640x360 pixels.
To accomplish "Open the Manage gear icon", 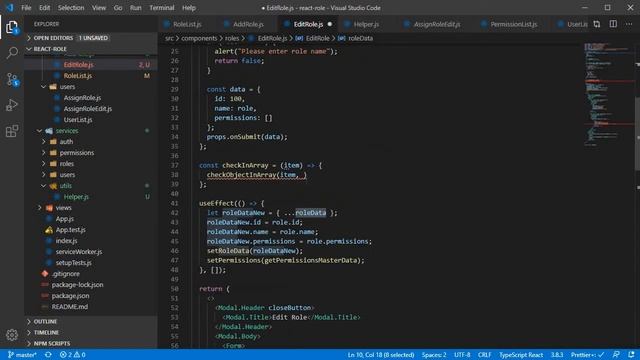I will 12,335.
